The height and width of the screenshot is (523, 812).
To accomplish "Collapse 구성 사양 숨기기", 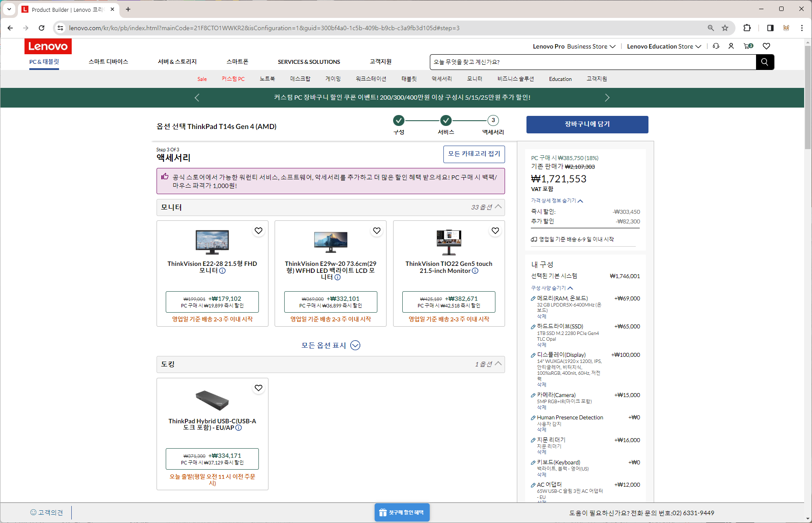I will pyautogui.click(x=552, y=288).
